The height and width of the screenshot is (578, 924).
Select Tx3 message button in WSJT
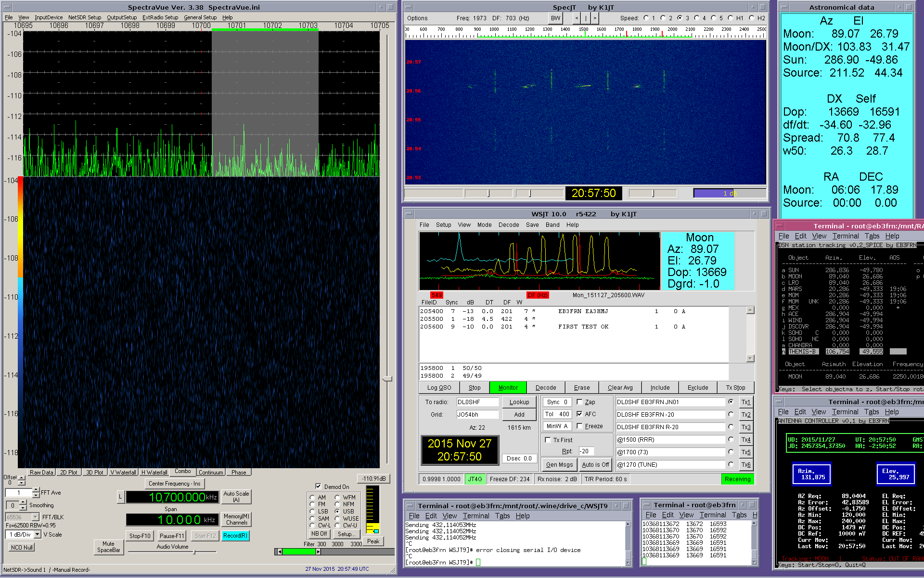(x=745, y=427)
